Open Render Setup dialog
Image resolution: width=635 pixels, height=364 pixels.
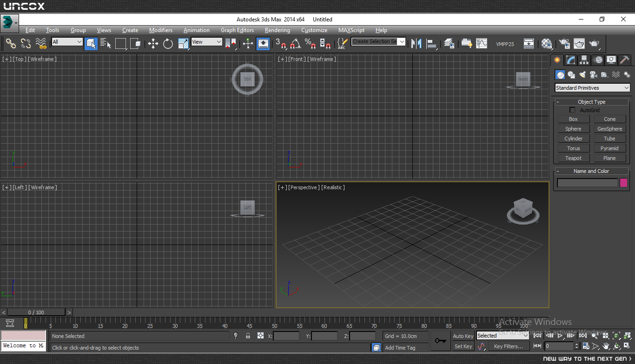pos(564,43)
